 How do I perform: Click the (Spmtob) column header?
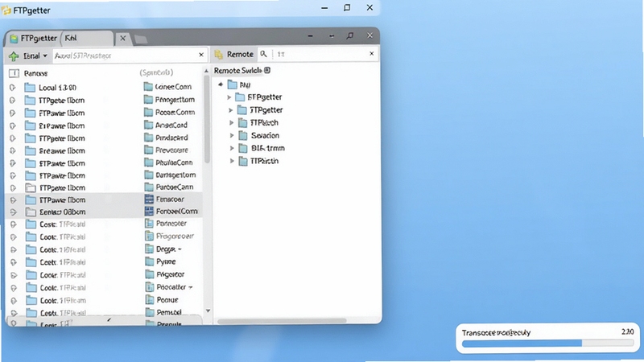pos(156,72)
